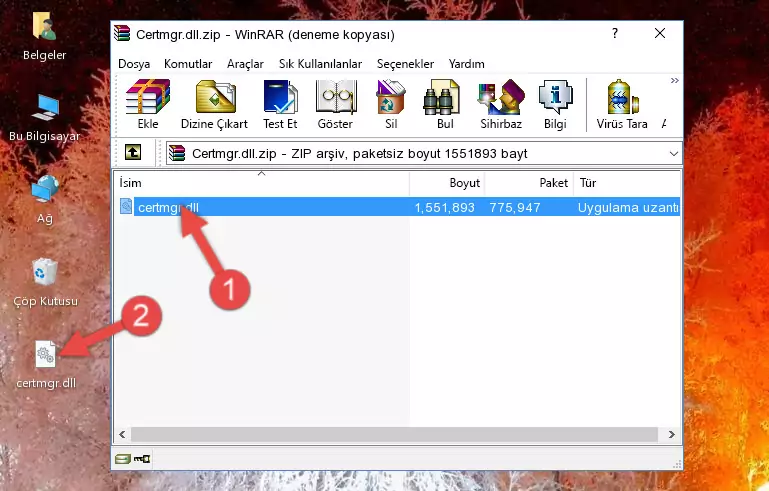Click horizontal scrollbar right arrow
769x491 pixels.
click(x=671, y=435)
